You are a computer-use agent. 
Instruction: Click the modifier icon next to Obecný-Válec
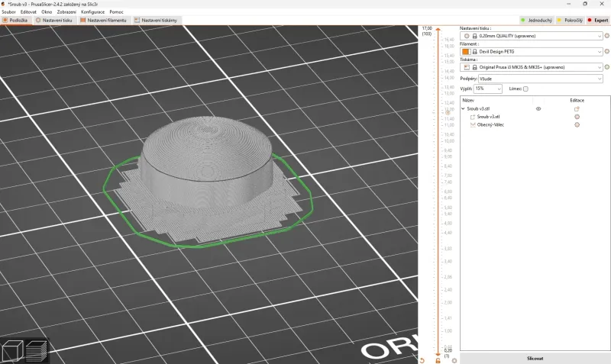pyautogui.click(x=473, y=124)
